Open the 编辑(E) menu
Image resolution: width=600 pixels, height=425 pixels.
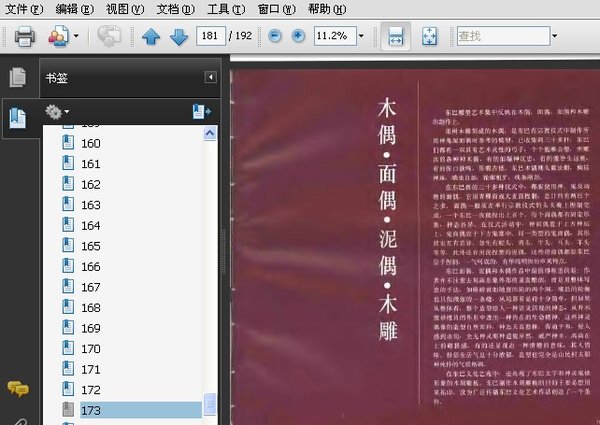pyautogui.click(x=75, y=8)
